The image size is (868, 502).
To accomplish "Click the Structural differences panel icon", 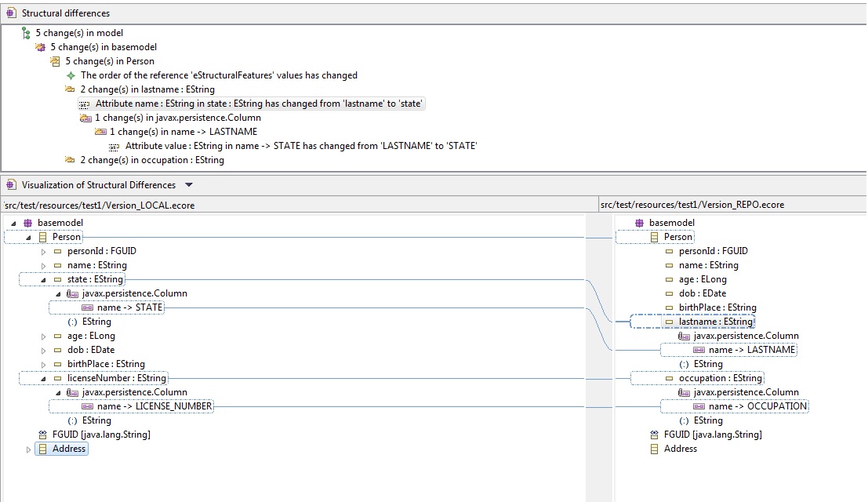I will click(x=11, y=13).
